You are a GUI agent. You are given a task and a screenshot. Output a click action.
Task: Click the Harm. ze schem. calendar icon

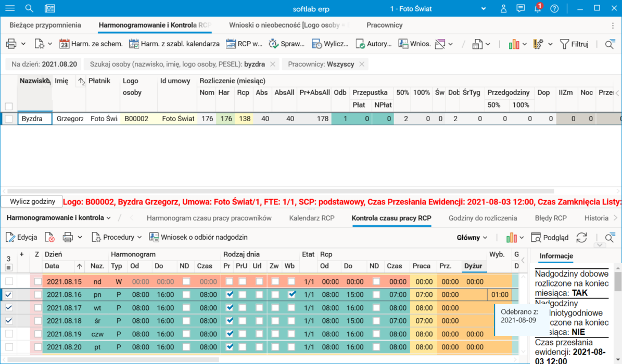[x=65, y=44]
